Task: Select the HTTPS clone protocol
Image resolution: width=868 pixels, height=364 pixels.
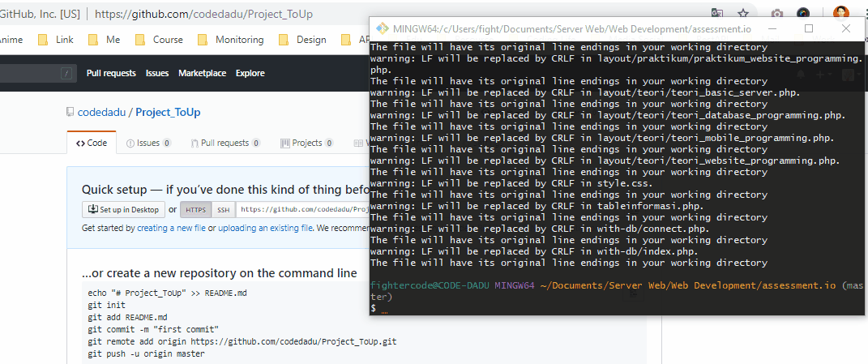Action: 195,209
